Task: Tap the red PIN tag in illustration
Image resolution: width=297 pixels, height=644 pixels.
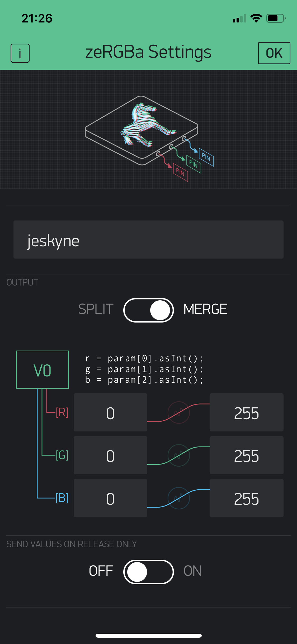Action: click(x=180, y=172)
